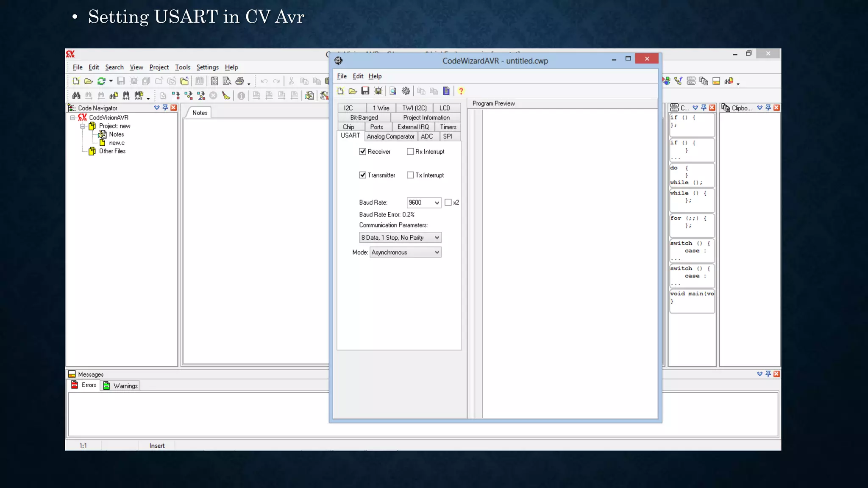
Task: Open the File menu in CodeWizardAVR
Action: [x=342, y=76]
